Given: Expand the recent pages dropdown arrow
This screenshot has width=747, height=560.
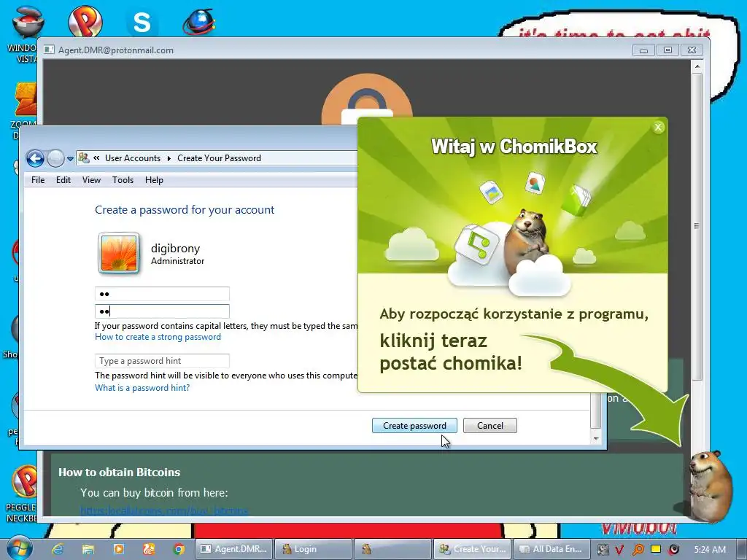Looking at the screenshot, I should [70, 158].
